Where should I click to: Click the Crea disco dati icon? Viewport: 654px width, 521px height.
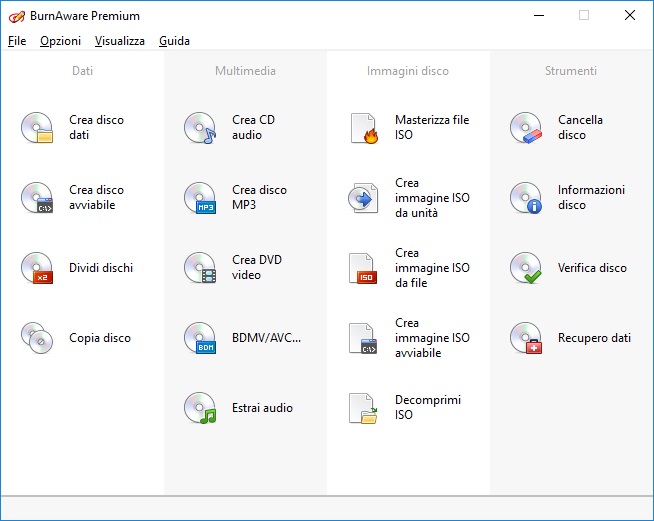pos(37,128)
